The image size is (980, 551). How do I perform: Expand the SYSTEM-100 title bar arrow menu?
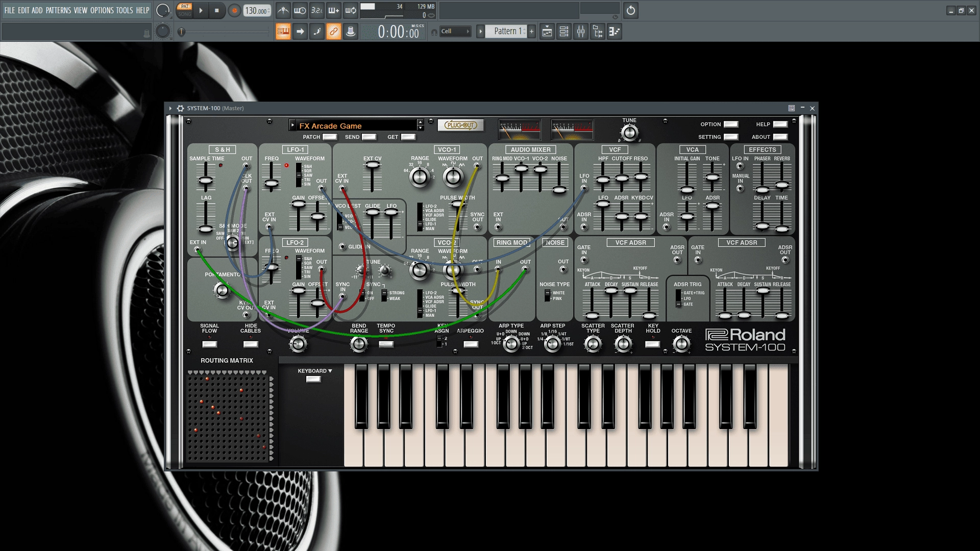170,108
